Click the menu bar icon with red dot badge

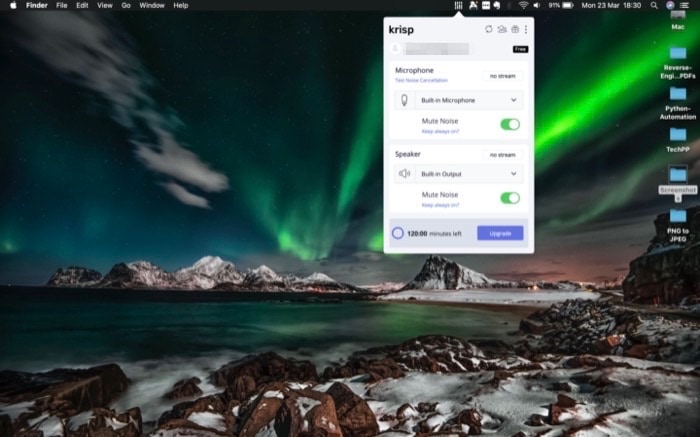pyautogui.click(x=473, y=5)
